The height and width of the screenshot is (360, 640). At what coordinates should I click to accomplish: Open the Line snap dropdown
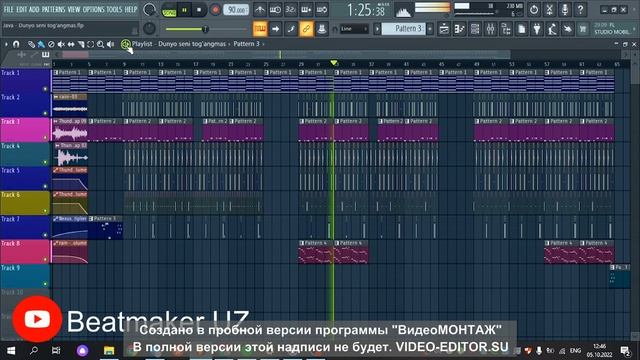pyautogui.click(x=354, y=29)
